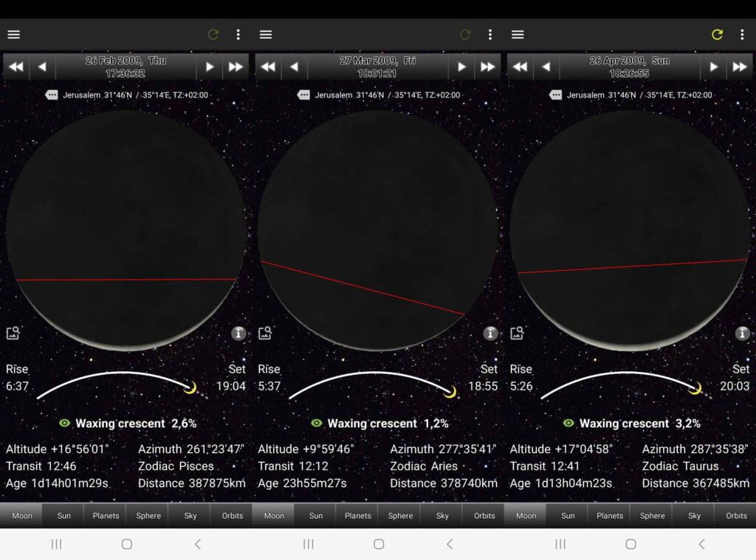Click moon marker on arc in 27 Mar panel
This screenshot has width=756, height=560.
(450, 390)
